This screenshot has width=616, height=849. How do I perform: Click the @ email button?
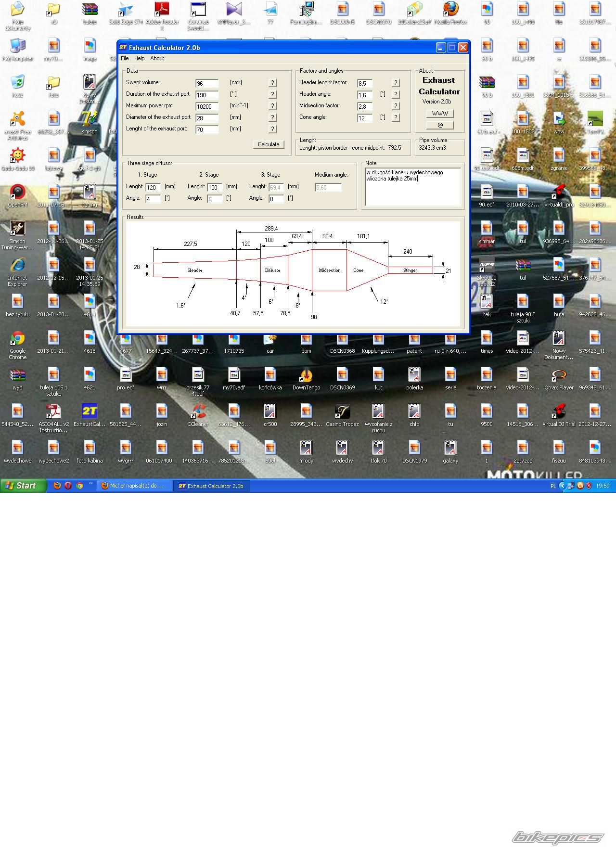440,125
